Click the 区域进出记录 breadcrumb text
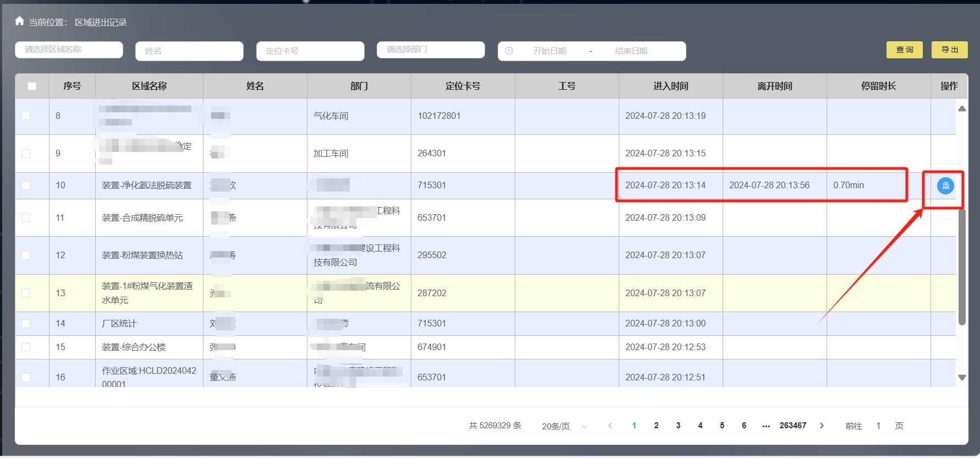 101,23
